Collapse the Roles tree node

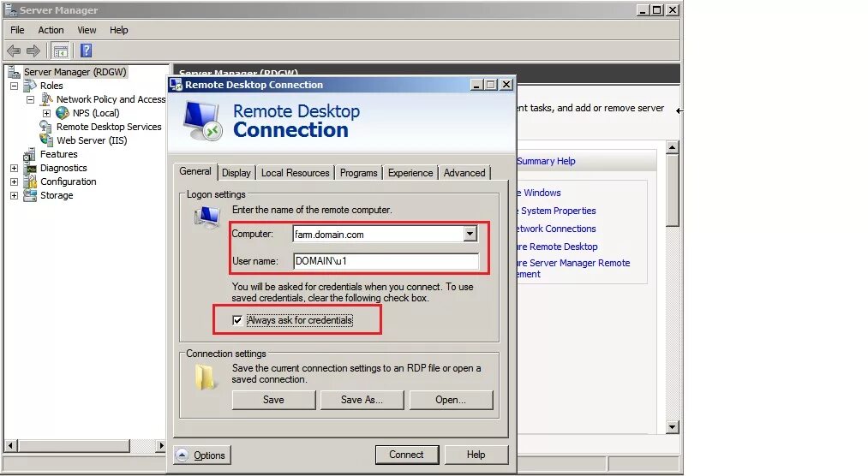tap(15, 86)
